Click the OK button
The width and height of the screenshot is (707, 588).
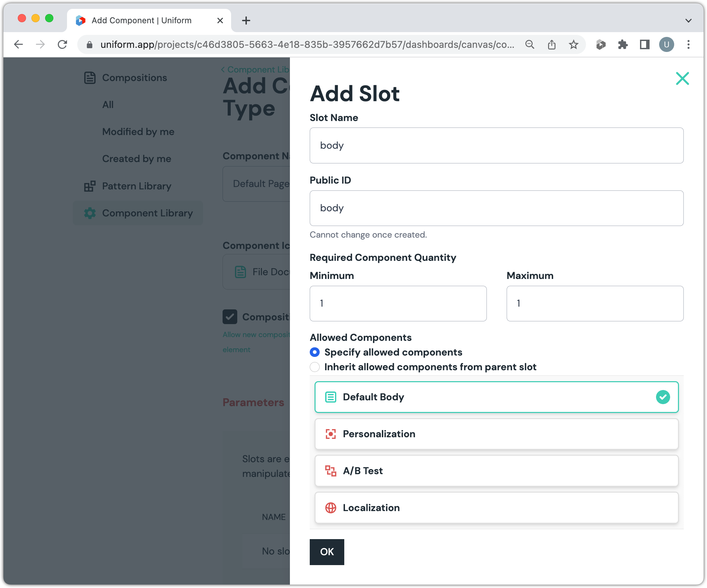326,552
